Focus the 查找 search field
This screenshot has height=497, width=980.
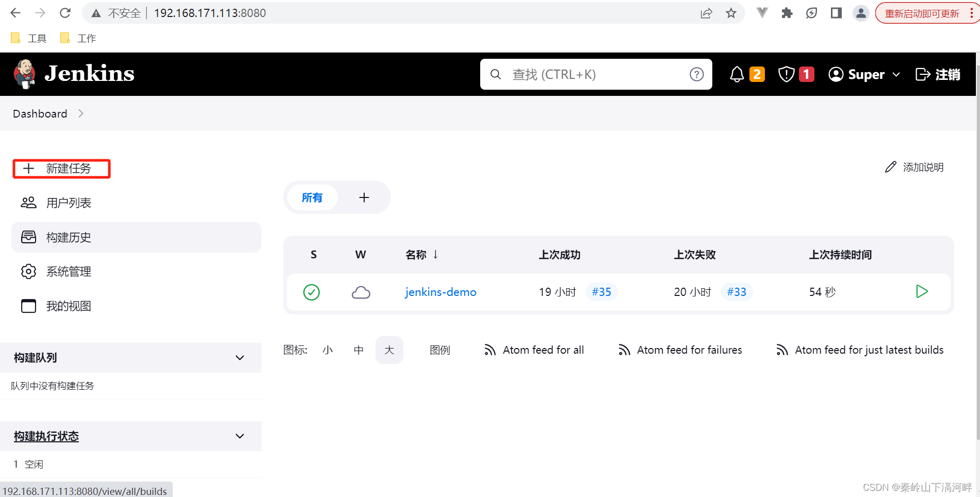(x=596, y=74)
